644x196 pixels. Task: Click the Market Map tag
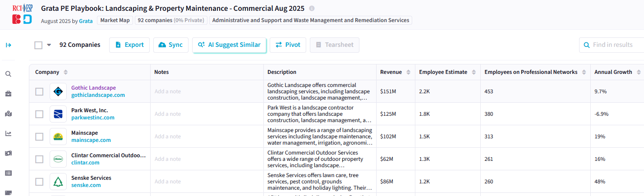pyautogui.click(x=115, y=20)
